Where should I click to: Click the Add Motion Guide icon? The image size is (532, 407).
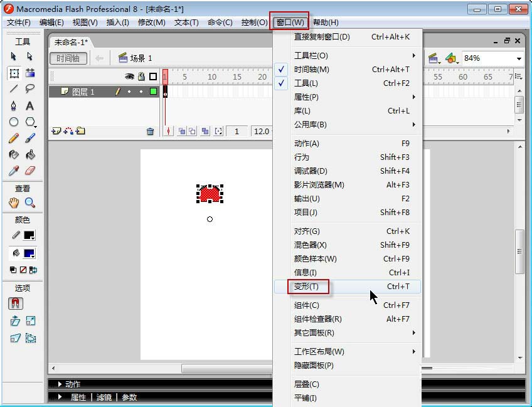click(x=68, y=131)
